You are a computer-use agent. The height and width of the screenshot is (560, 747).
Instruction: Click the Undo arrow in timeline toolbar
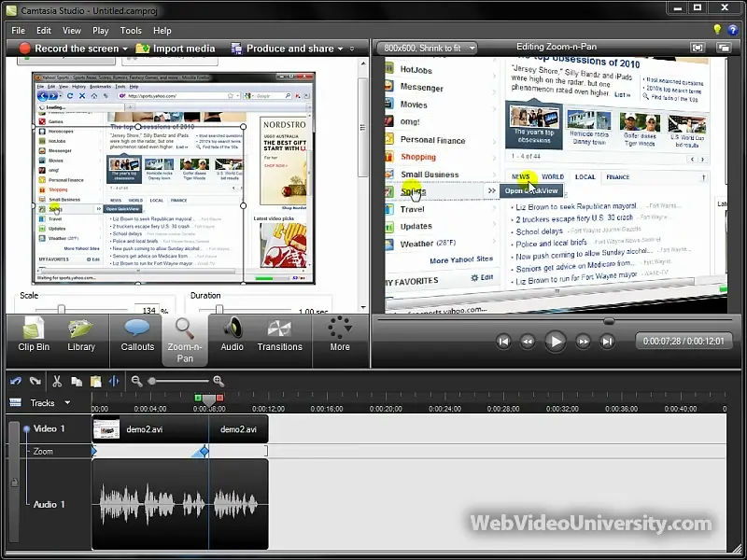(x=16, y=381)
